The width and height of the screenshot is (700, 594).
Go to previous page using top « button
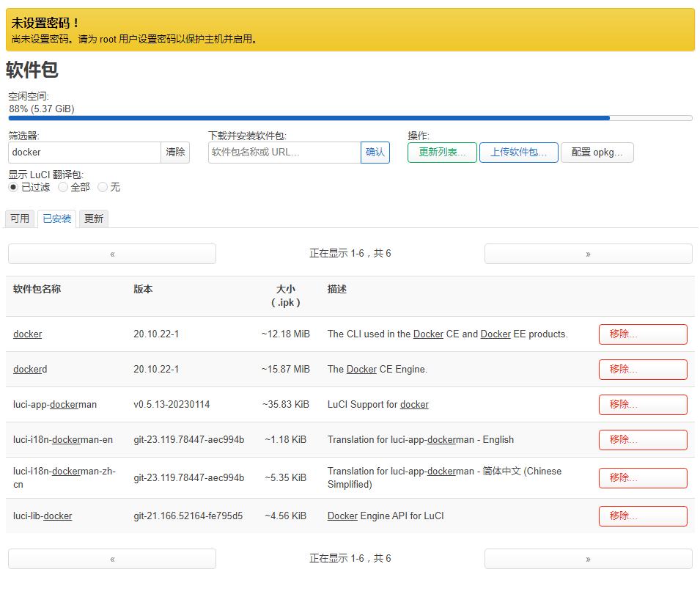pyautogui.click(x=112, y=254)
